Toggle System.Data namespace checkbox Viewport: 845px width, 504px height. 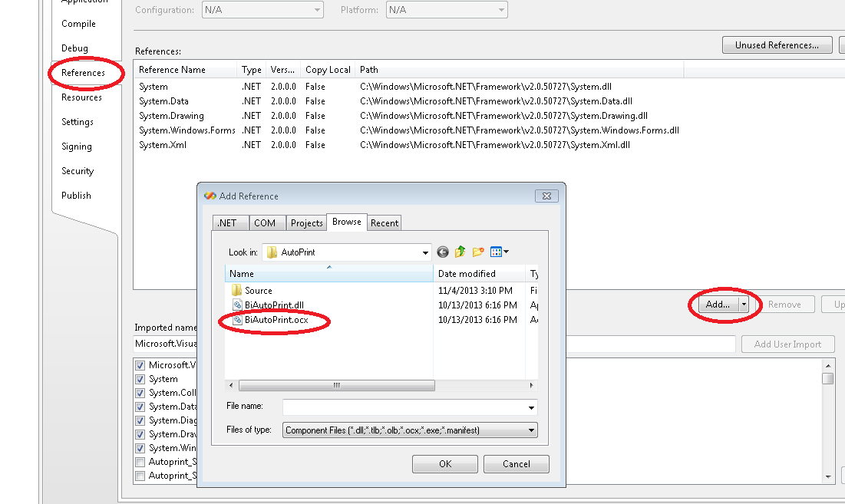pos(140,407)
